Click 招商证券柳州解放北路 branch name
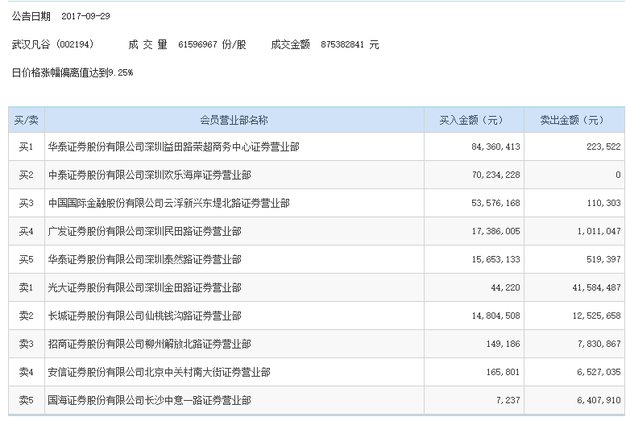The width and height of the screenshot is (630, 421). coord(149,344)
